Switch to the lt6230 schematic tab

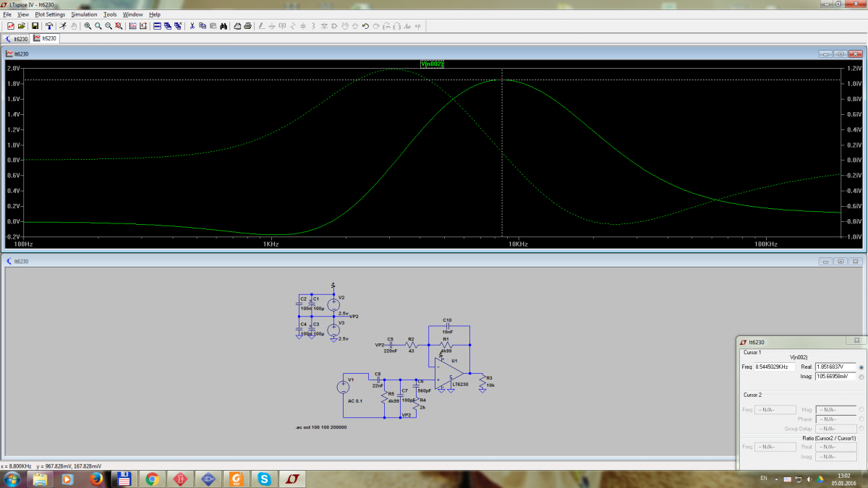(x=17, y=38)
